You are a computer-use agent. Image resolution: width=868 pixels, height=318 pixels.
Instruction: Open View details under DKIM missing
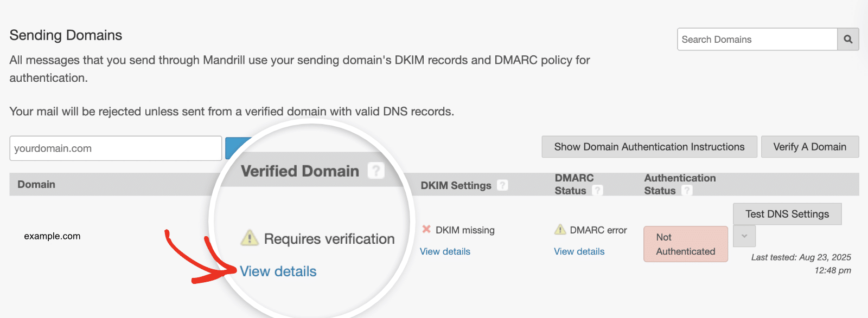point(445,251)
